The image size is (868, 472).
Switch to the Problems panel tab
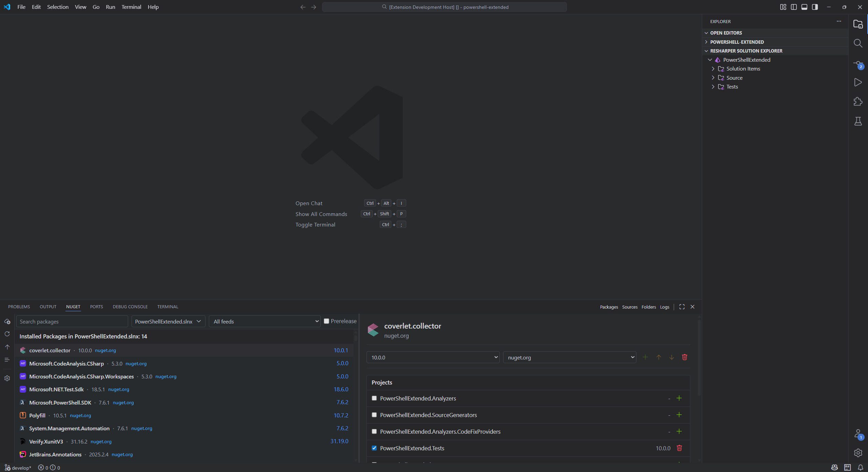coord(19,307)
